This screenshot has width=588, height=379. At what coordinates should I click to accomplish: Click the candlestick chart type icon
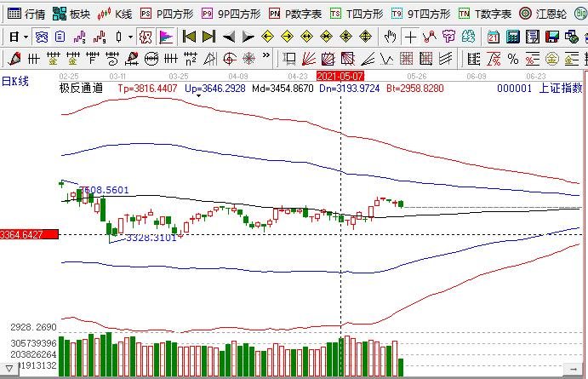[x=118, y=37]
